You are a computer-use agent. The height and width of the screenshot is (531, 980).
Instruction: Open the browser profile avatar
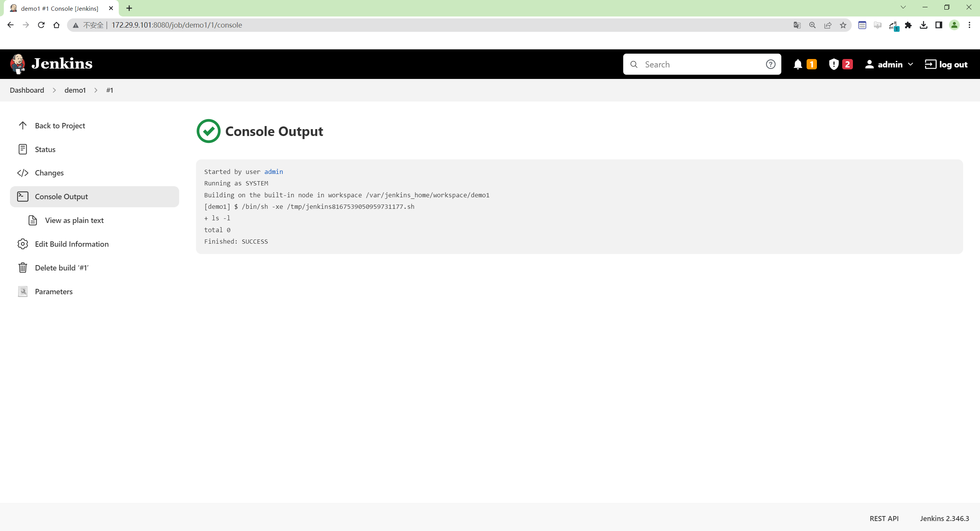[954, 25]
